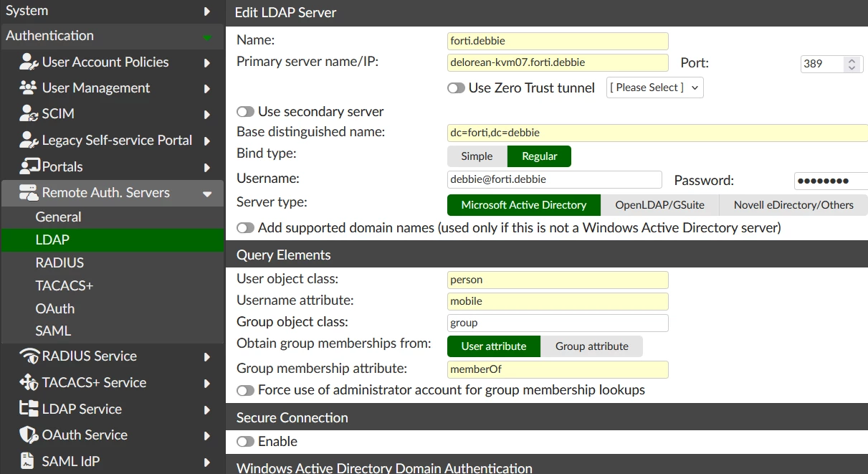Click the SAML IdP document icon
This screenshot has width=868, height=474.
(27, 461)
